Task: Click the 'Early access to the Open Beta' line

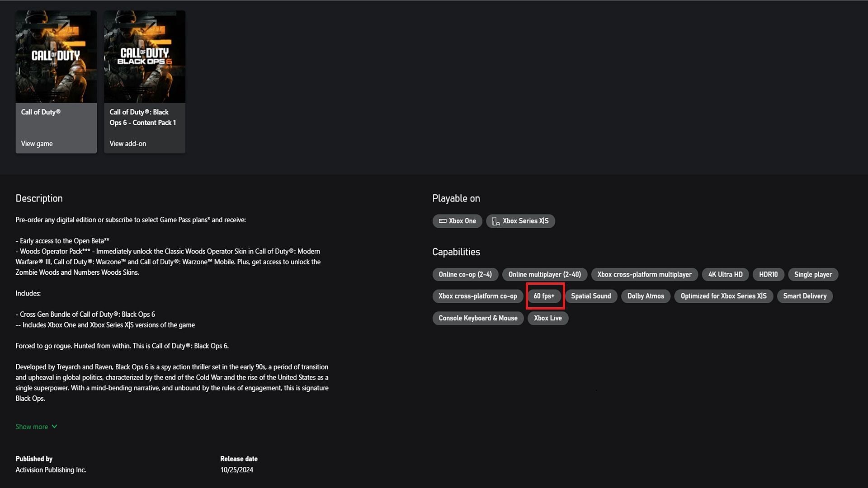Action: click(x=62, y=241)
